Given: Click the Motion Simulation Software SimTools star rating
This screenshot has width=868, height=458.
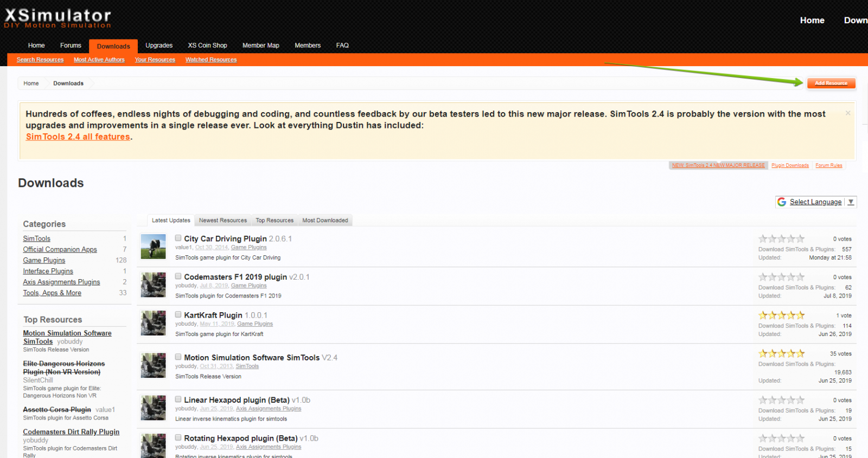Looking at the screenshot, I should 781,353.
